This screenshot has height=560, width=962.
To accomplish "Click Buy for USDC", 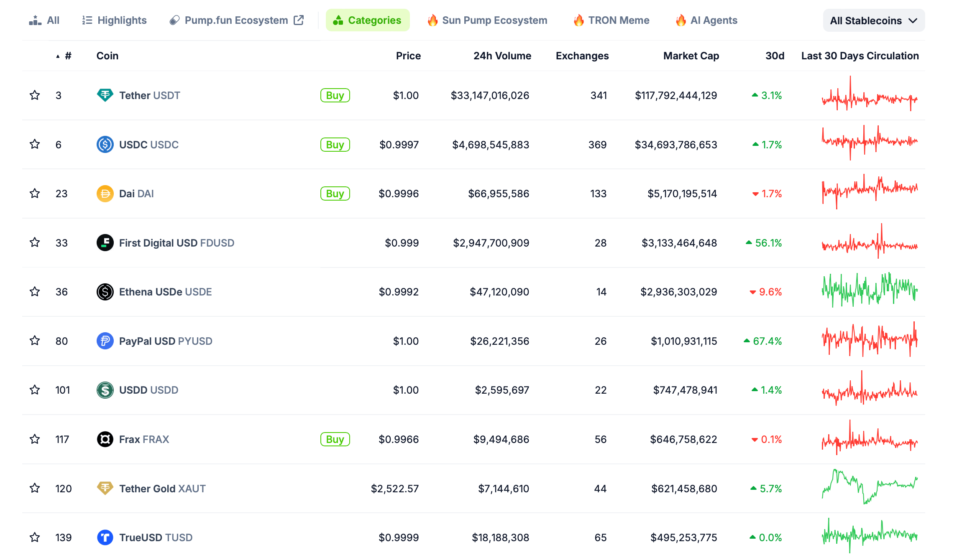I will (335, 145).
